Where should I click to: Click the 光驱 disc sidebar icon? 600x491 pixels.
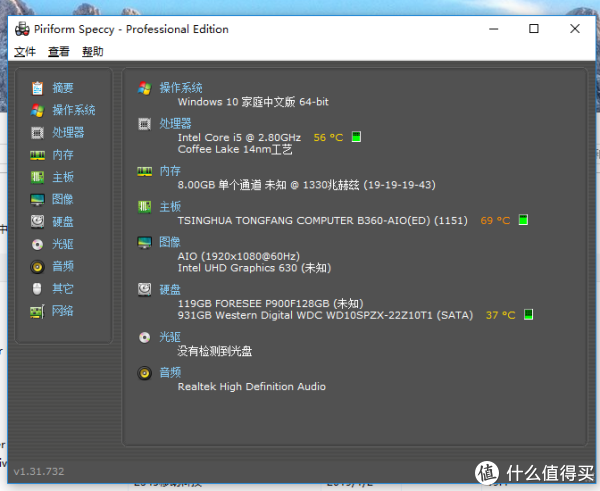[37, 244]
